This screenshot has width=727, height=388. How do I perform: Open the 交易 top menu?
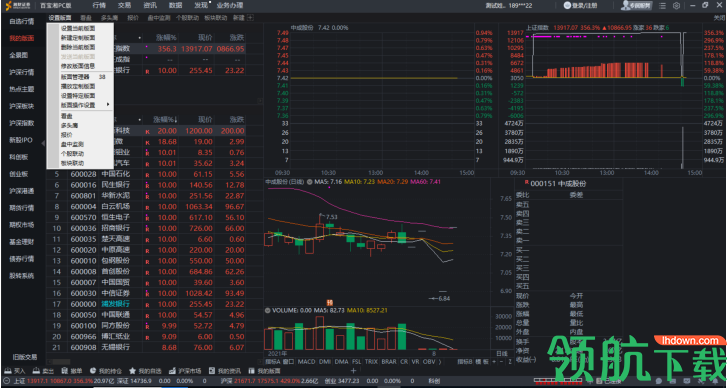[x=124, y=6]
